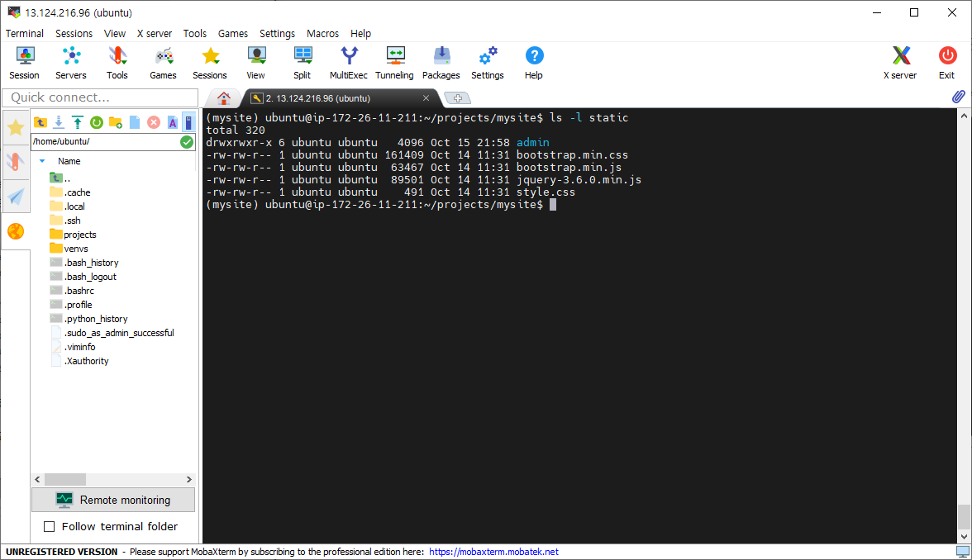Image resolution: width=972 pixels, height=560 pixels.
Task: Select the .bashrc file
Action: [72, 291]
